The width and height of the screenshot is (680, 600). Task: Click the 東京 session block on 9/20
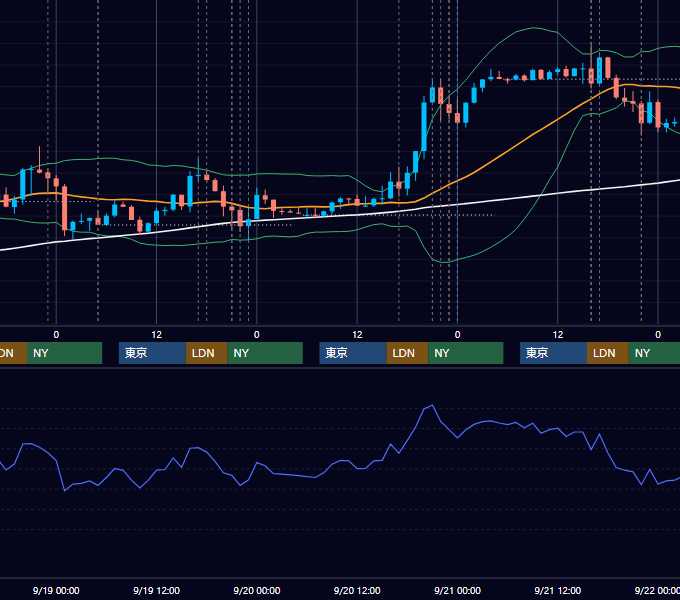[353, 353]
